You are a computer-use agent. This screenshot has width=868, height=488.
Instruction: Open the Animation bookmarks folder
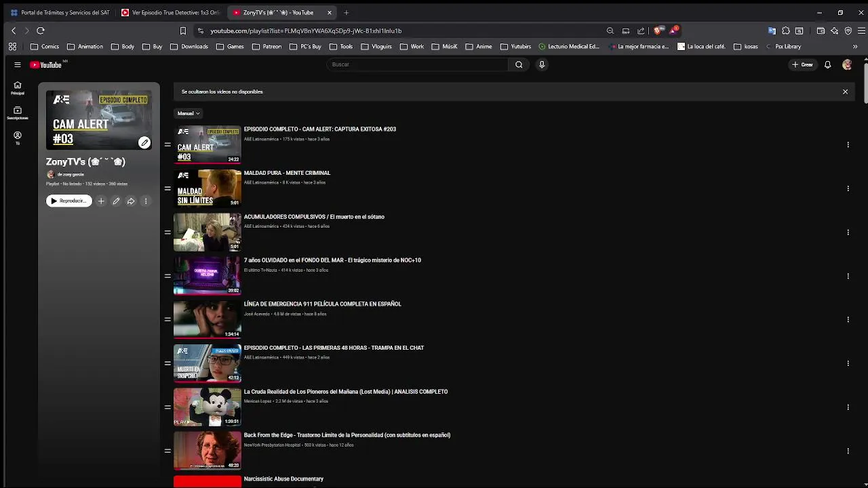pyautogui.click(x=85, y=47)
